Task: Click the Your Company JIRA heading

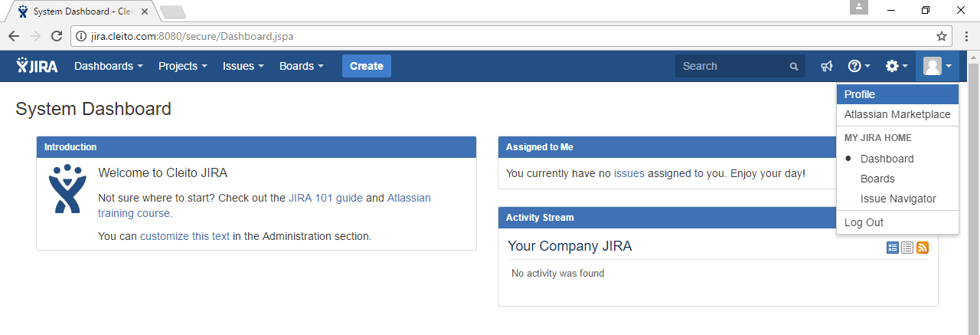Action: 570,246
